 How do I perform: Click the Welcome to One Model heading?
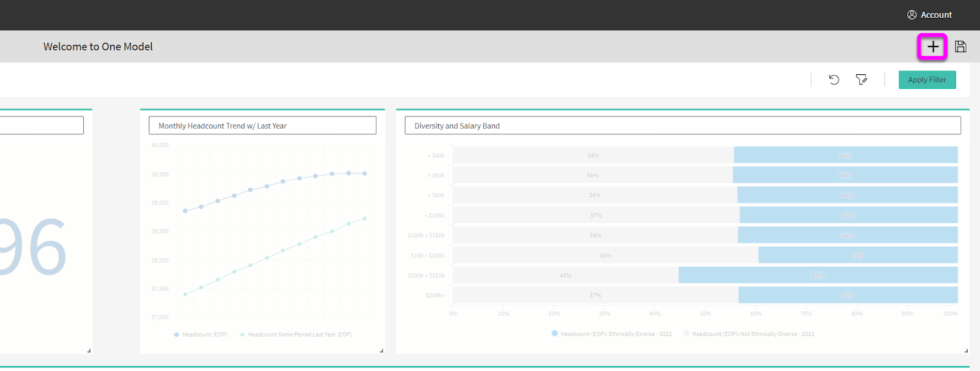(98, 47)
